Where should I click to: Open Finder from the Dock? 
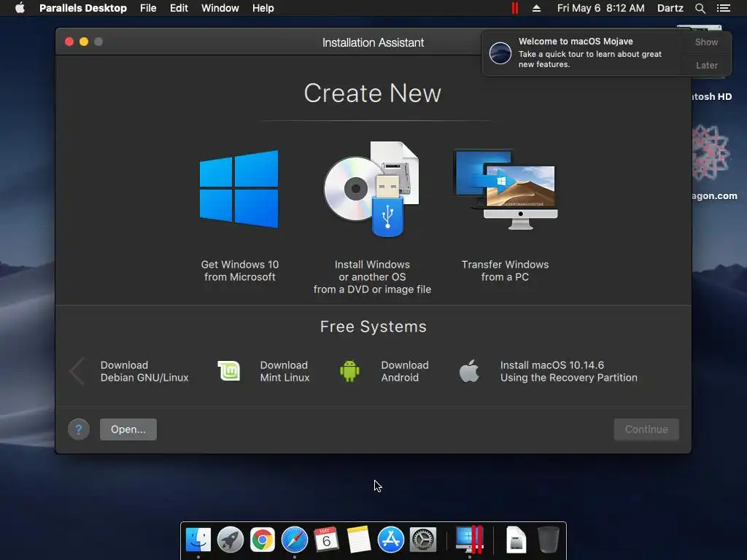[198, 540]
